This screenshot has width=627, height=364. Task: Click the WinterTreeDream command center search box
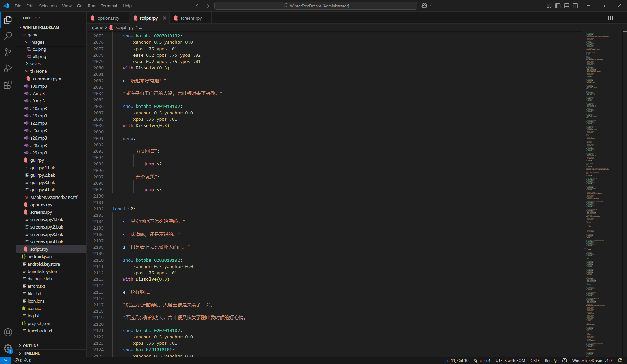click(x=316, y=6)
